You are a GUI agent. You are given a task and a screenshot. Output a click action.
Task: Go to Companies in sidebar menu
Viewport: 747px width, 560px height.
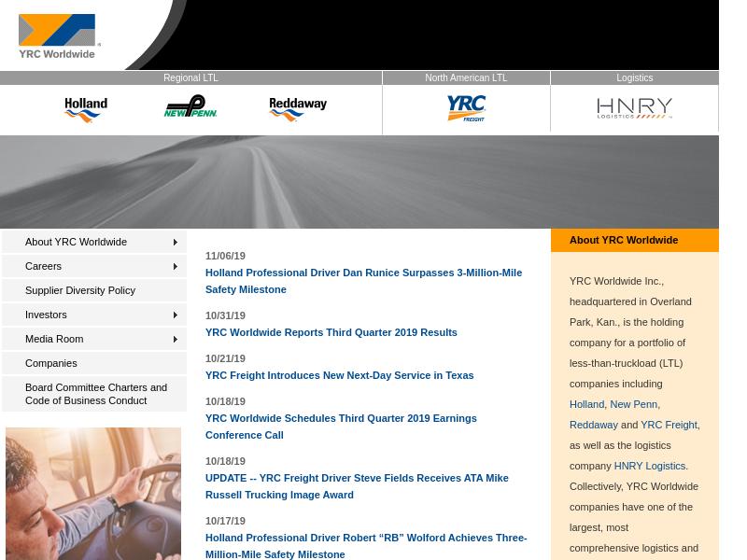click(x=94, y=363)
